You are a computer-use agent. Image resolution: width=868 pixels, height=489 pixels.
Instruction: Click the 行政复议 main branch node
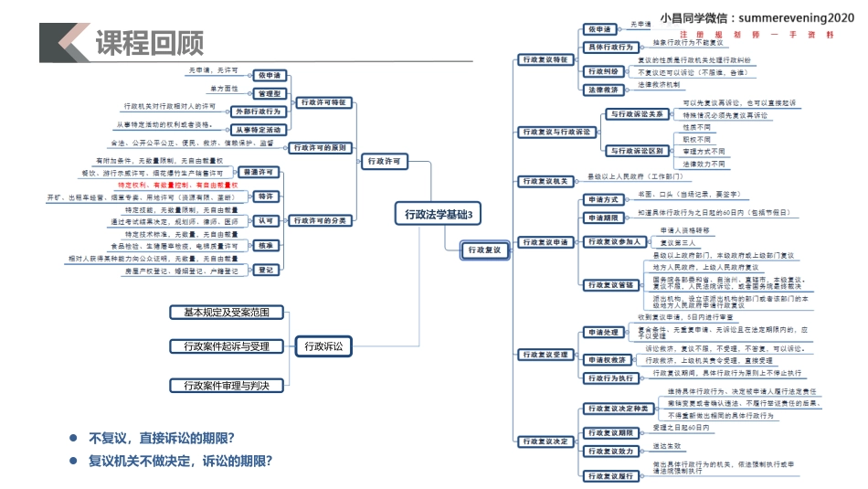click(x=484, y=250)
